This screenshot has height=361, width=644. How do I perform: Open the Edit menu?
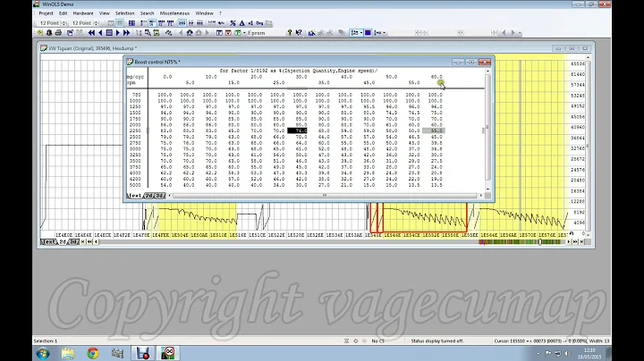(x=63, y=13)
